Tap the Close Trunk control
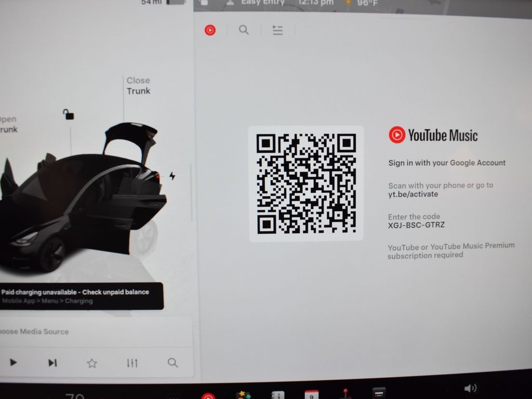 (138, 86)
